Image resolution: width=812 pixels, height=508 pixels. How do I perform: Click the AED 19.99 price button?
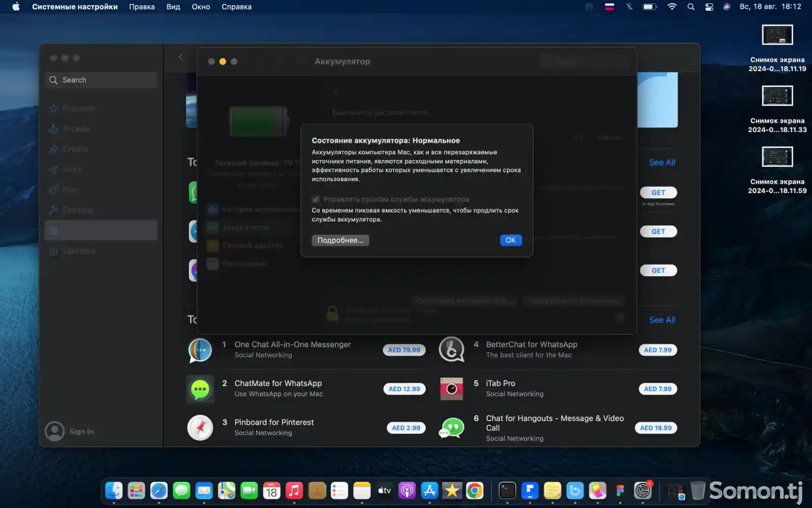pyautogui.click(x=656, y=428)
